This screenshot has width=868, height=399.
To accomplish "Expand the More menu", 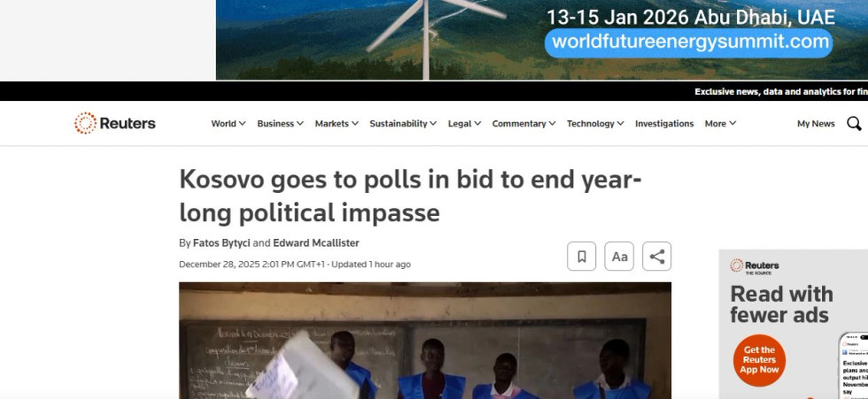I will click(720, 124).
